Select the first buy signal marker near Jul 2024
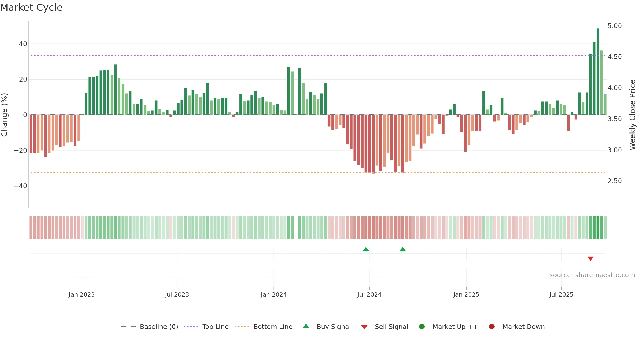 (366, 249)
